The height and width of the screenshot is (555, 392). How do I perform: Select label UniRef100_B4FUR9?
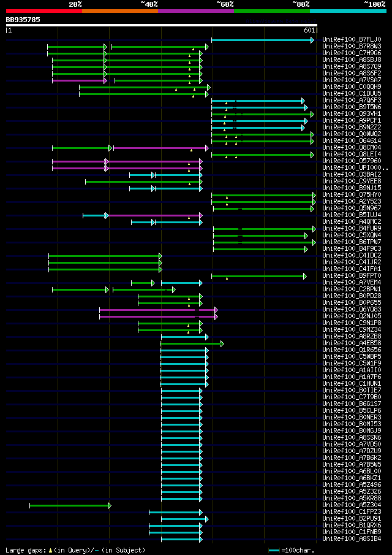pos(352,229)
